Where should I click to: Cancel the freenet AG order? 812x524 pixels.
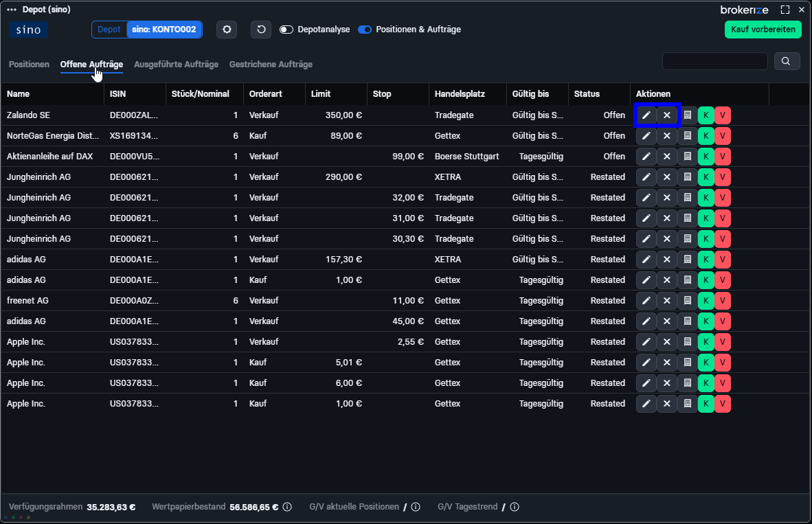[667, 301]
